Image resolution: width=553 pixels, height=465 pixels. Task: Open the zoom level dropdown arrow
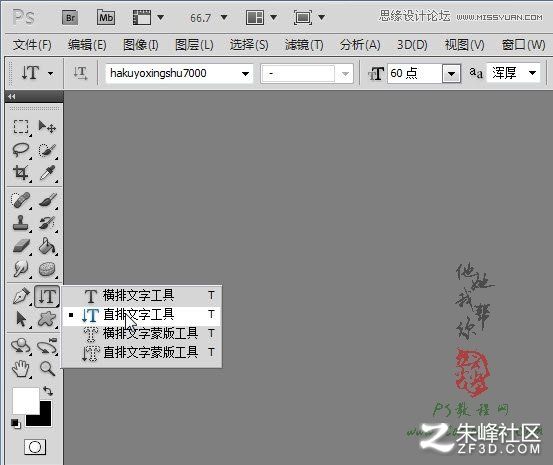pyautogui.click(x=224, y=17)
